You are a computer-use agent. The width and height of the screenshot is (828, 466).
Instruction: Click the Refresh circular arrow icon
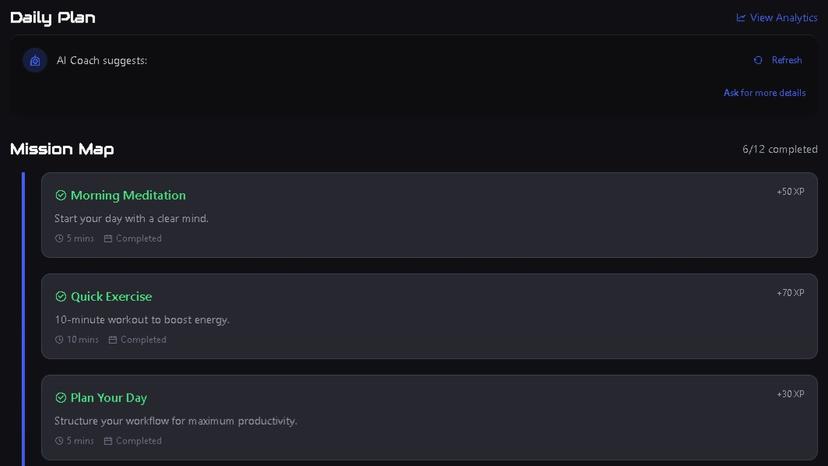pos(758,60)
